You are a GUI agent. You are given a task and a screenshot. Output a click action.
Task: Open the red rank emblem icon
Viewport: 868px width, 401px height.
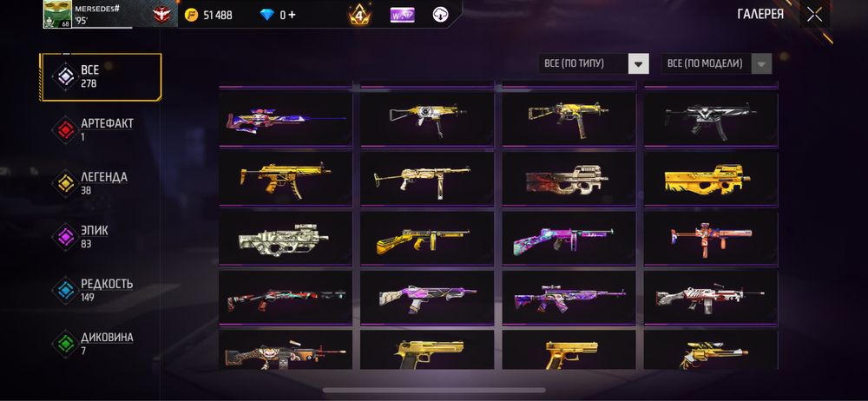pyautogui.click(x=161, y=15)
